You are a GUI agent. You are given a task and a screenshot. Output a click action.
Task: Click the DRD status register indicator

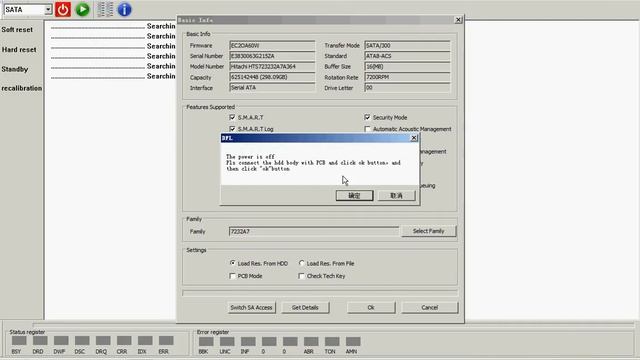coord(40,340)
